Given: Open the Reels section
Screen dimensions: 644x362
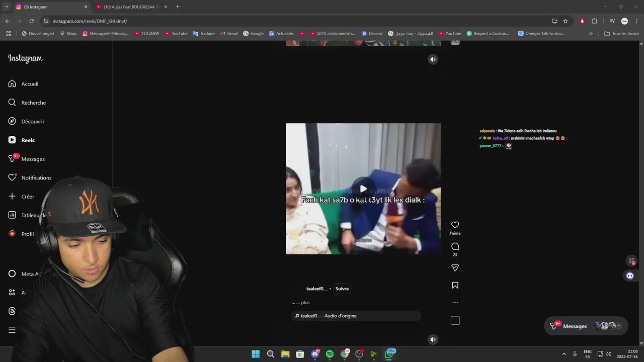Looking at the screenshot, I should pyautogui.click(x=21, y=140).
